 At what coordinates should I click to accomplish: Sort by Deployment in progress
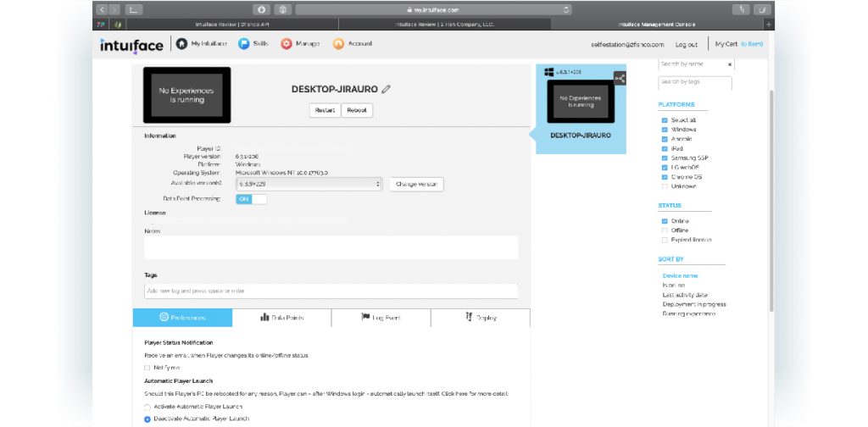click(x=694, y=304)
